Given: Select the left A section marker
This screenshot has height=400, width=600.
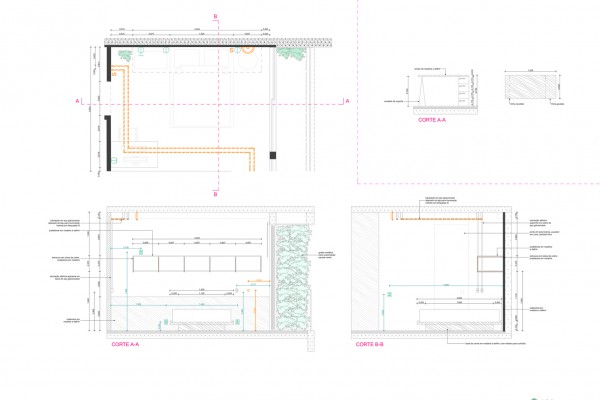Looking at the screenshot, I should [x=76, y=101].
